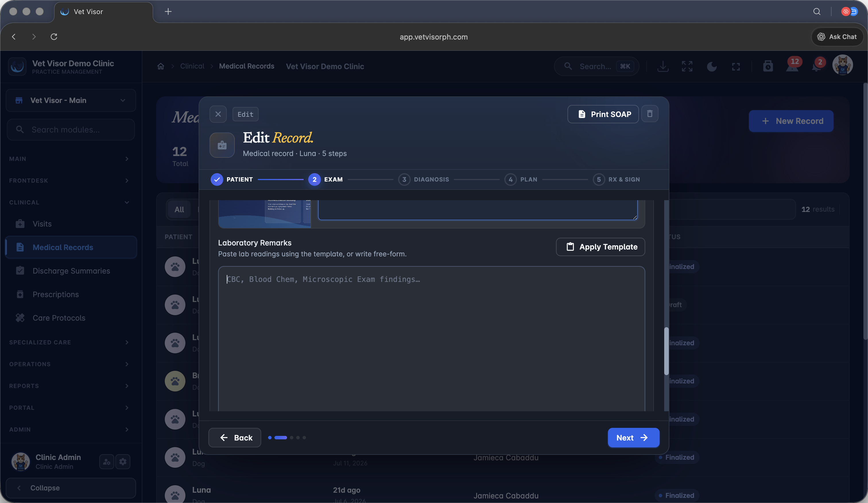868x503 pixels.
Task: Jump to the PLAN step
Action: [521, 179]
